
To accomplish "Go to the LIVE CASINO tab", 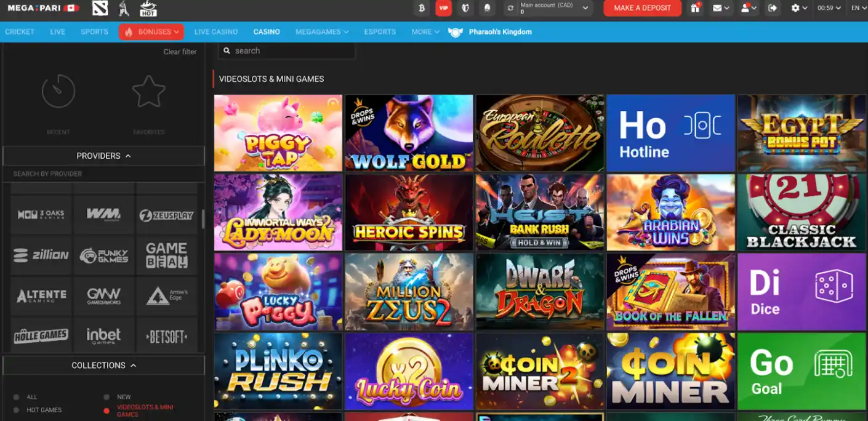I will (216, 32).
